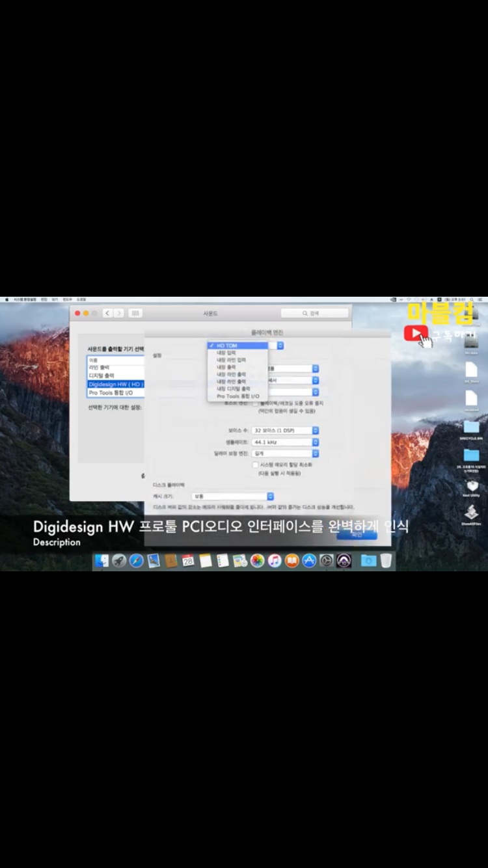Go back in System Preferences toolbar
Image resolution: width=488 pixels, height=868 pixels.
pyautogui.click(x=107, y=313)
